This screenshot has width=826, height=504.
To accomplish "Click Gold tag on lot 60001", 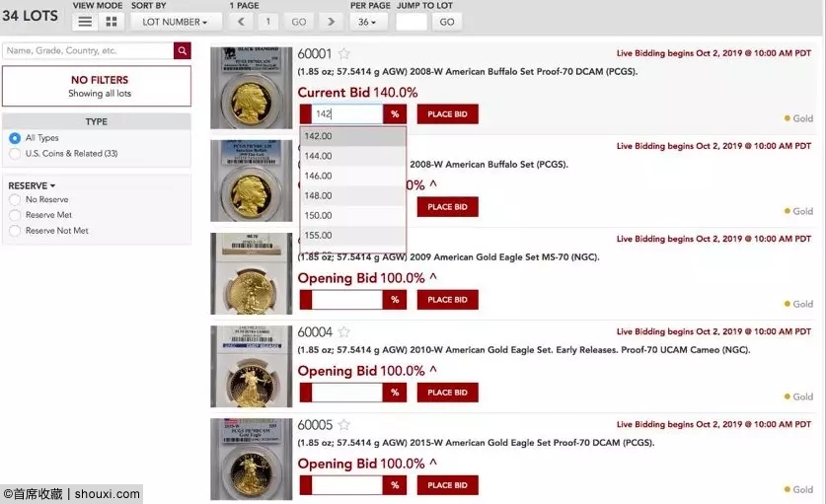I will [798, 118].
